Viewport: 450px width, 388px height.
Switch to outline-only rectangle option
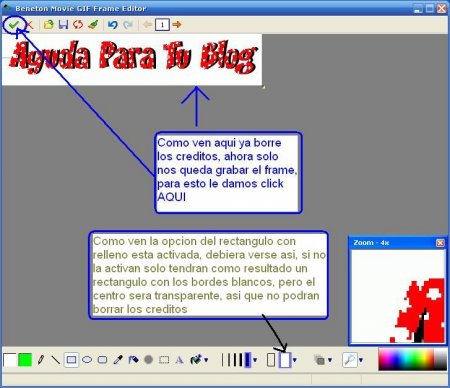coord(271,360)
